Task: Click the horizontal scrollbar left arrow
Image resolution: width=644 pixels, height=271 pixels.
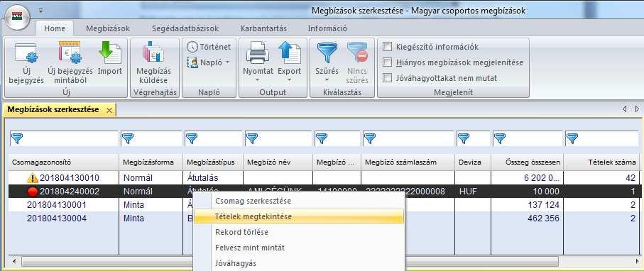Action: point(15,261)
